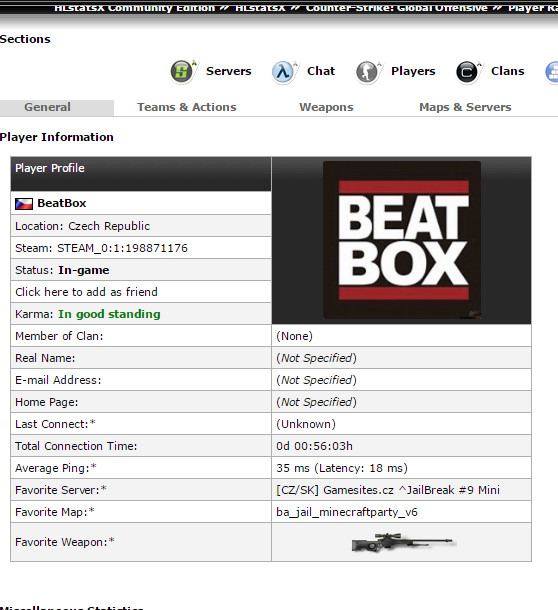Click the partially visible globe icon
This screenshot has width=558, height=610.
point(552,72)
